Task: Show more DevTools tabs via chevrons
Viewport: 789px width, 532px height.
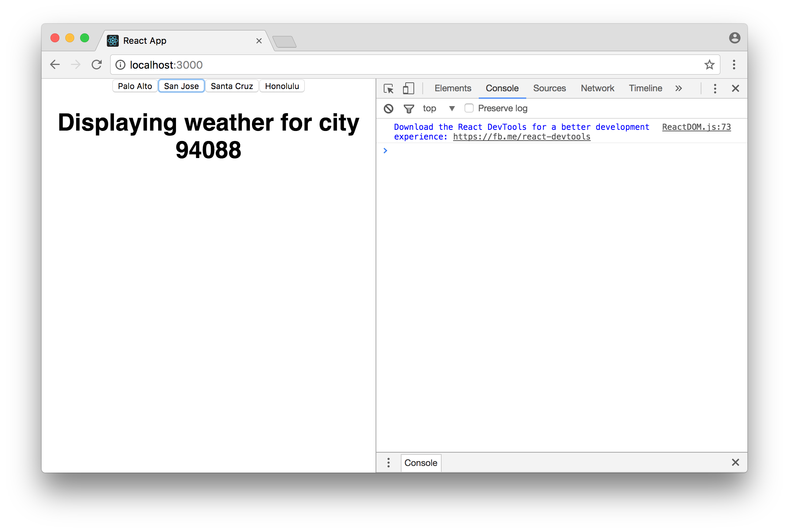Action: (x=678, y=88)
